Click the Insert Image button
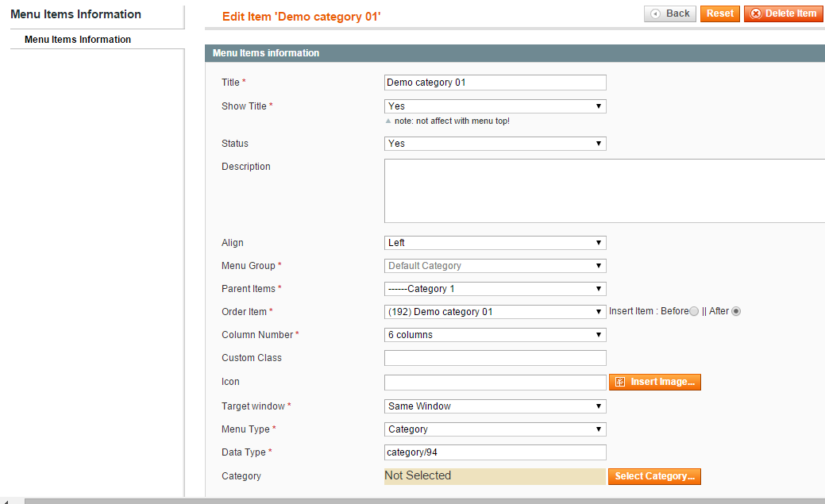Viewport: 825px width, 504px height. [654, 382]
